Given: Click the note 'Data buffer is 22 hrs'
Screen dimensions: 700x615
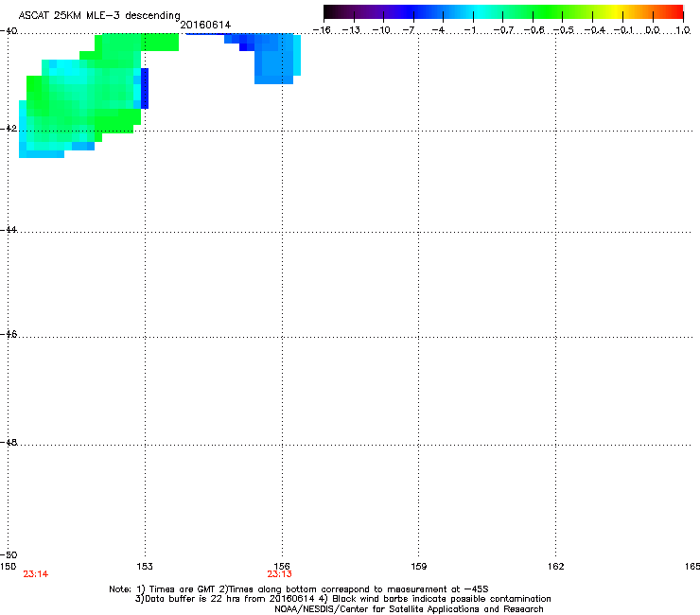Looking at the screenshot, I should tap(188, 599).
